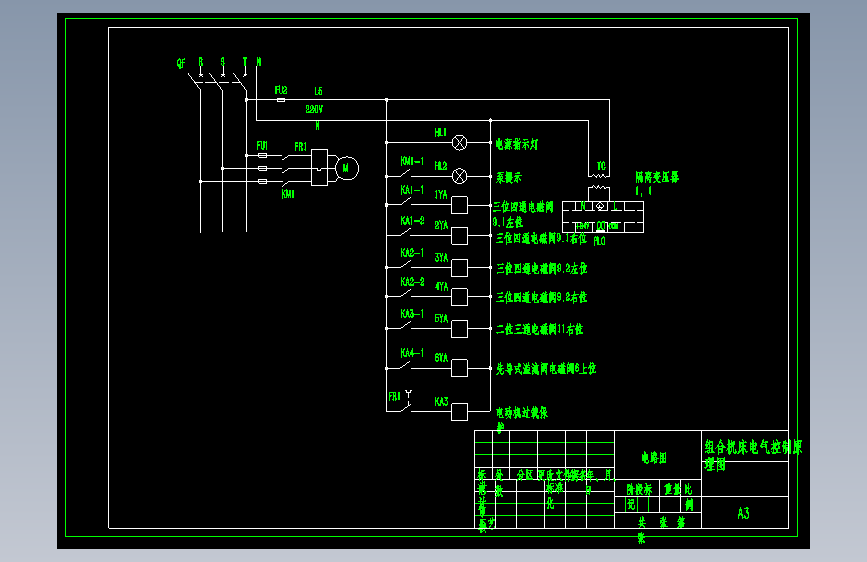Click the '三位四通电磁阀9.2右位' text
Viewport: 867px width, 562px height.
(541, 298)
